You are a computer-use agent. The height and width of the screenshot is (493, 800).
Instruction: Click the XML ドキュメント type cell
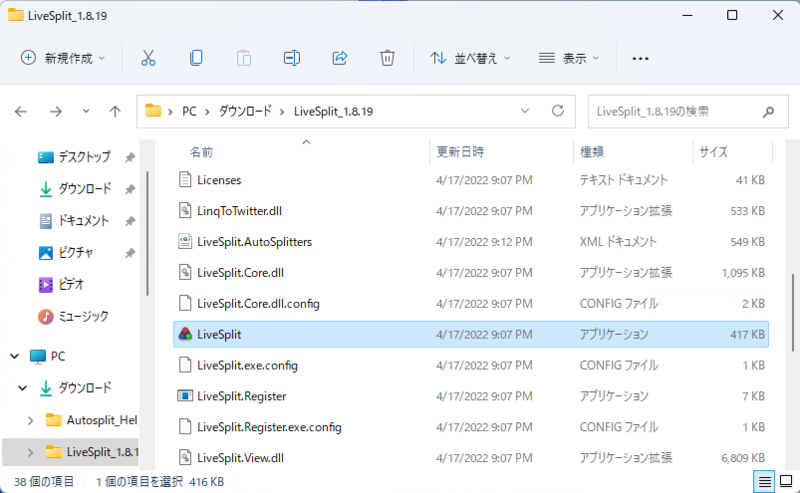click(x=618, y=241)
